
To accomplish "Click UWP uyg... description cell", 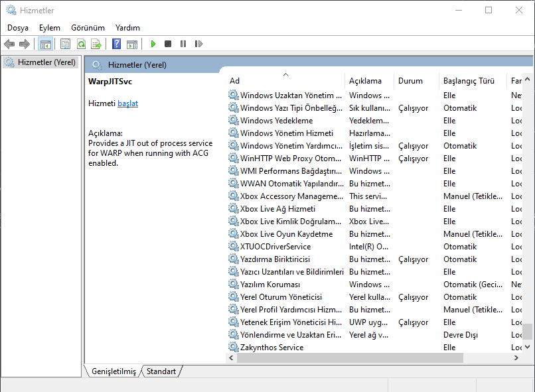I will (368, 322).
